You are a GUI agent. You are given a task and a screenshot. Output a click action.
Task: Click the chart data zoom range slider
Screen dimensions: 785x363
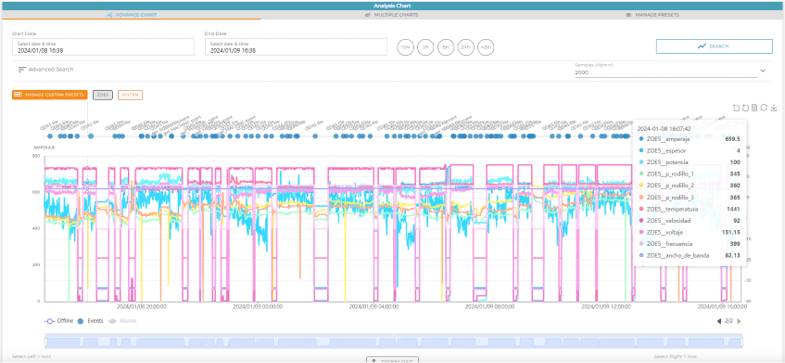click(394, 341)
